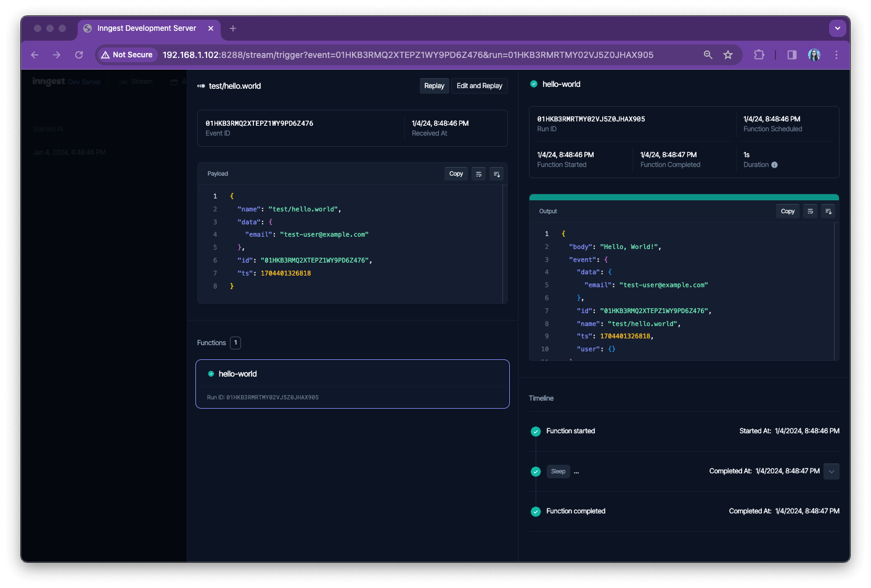Click the Replay button
The image size is (871, 588).
pyautogui.click(x=434, y=86)
